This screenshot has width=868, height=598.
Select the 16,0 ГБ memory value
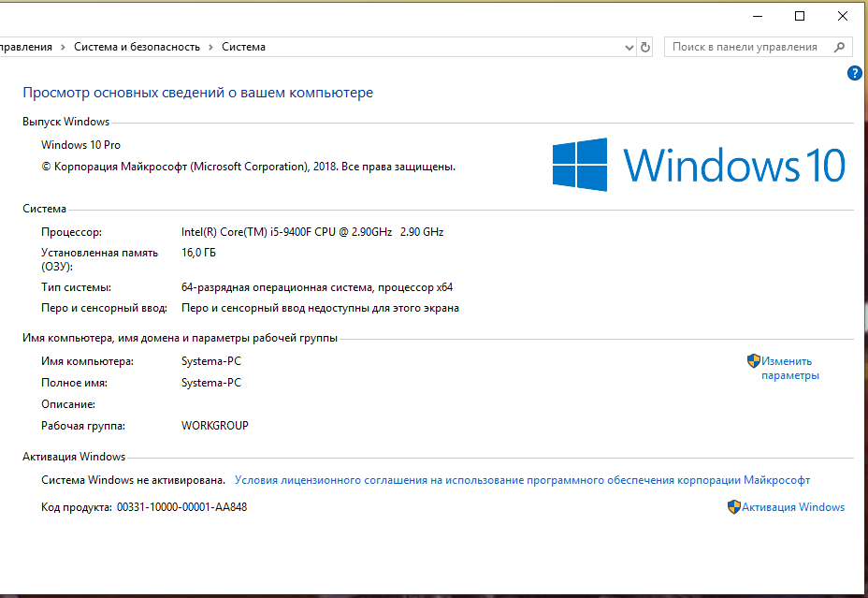[198, 253]
